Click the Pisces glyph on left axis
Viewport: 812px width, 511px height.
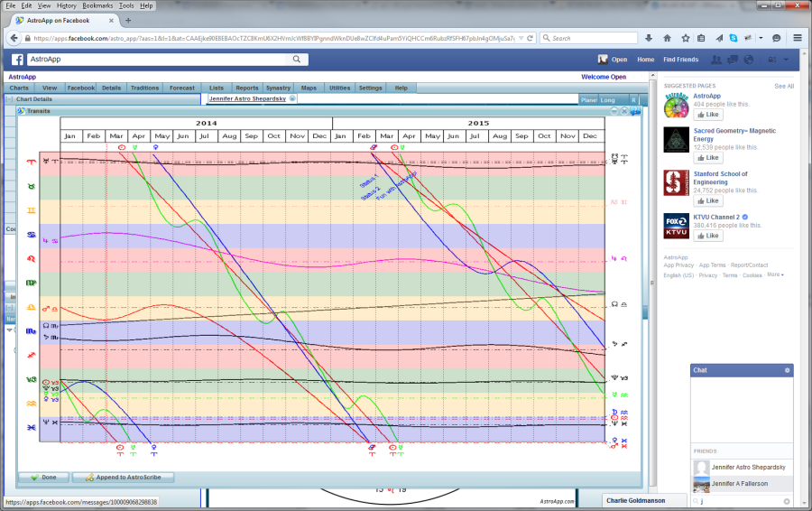click(32, 425)
